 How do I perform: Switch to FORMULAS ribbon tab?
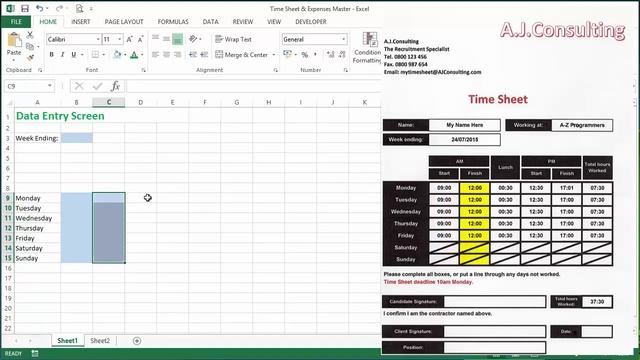click(x=173, y=22)
